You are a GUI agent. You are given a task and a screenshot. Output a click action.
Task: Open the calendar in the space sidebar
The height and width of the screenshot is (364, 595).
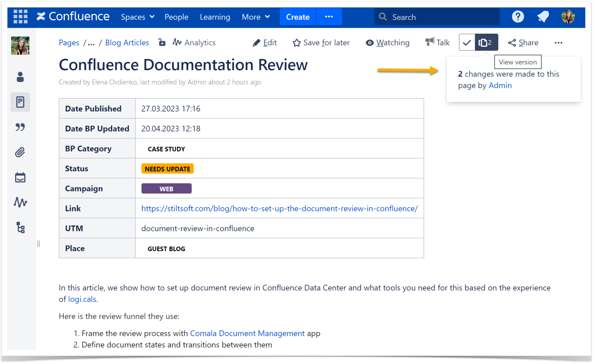tap(20, 177)
